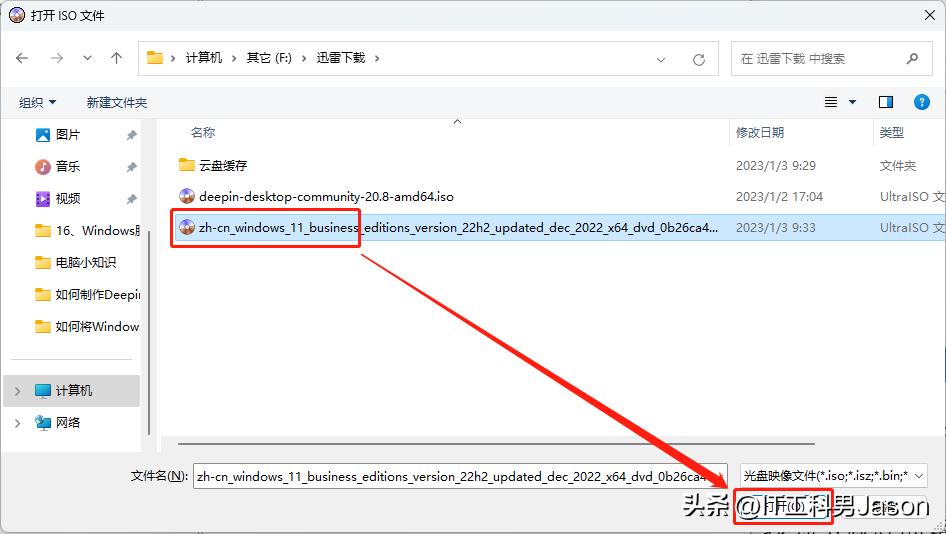The width and height of the screenshot is (946, 534).
Task: Click the forward navigation arrow
Action: pyautogui.click(x=57, y=58)
